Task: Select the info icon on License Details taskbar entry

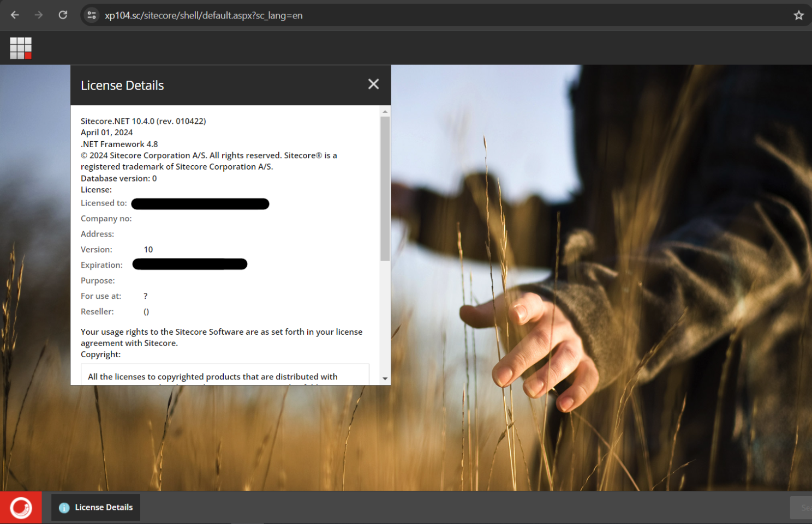Action: (x=64, y=507)
